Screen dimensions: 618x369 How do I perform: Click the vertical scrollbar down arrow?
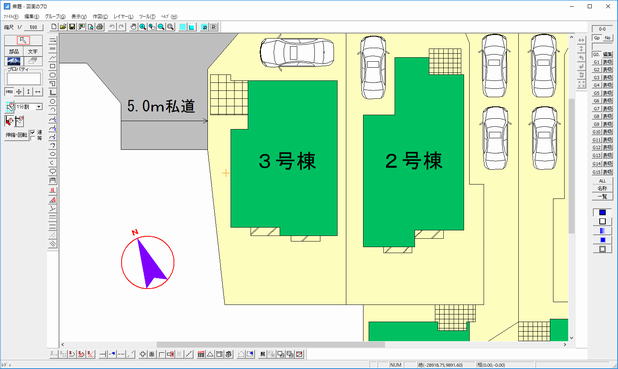pos(571,338)
